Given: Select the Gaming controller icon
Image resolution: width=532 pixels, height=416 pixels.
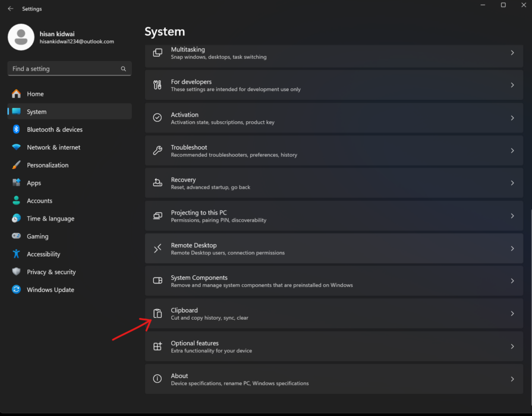Looking at the screenshot, I should (x=16, y=236).
